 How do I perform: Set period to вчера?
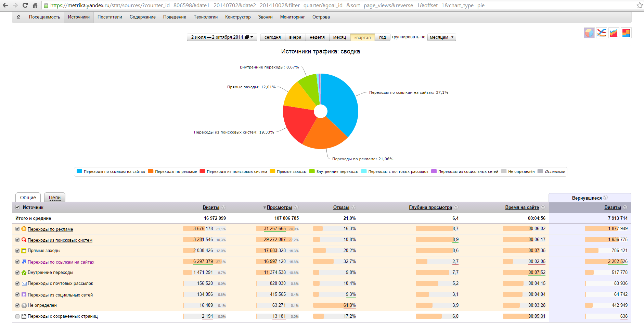(295, 37)
